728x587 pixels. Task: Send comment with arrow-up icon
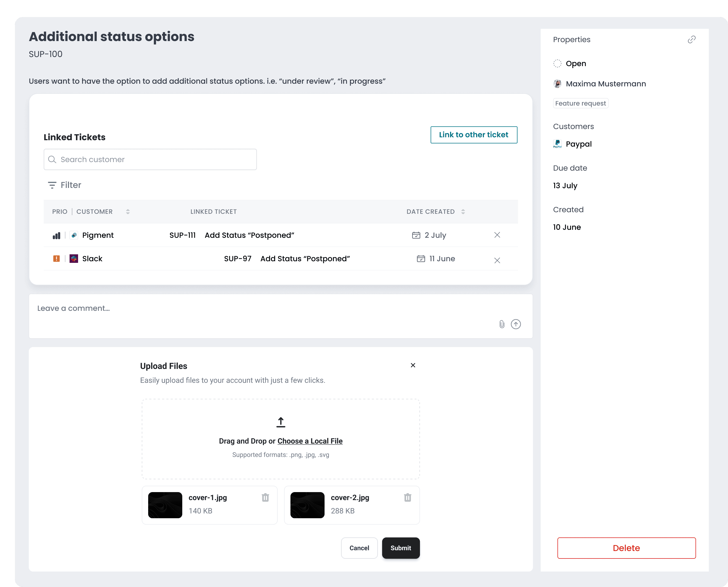[516, 324]
